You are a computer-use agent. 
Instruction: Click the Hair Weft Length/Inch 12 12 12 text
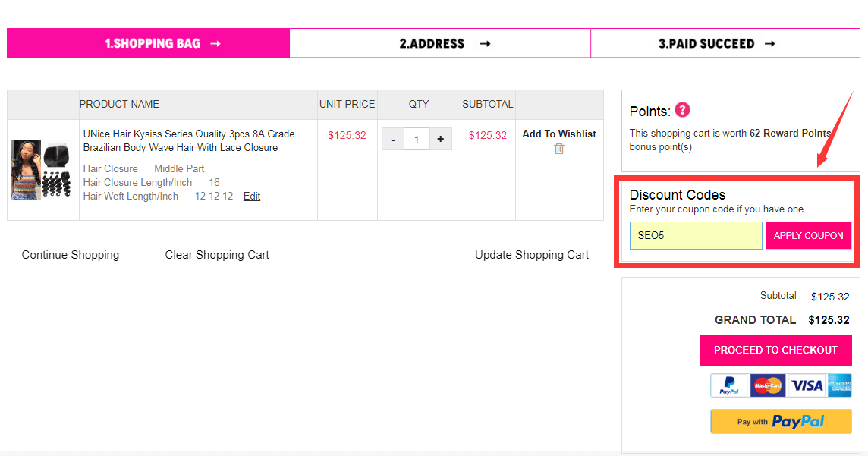(159, 196)
